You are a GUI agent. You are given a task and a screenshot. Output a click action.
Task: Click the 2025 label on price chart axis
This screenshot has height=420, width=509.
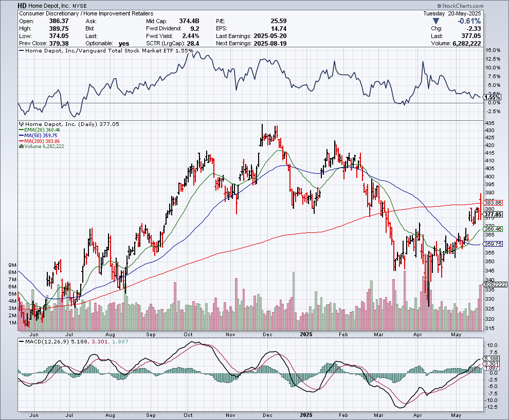pos(306,334)
